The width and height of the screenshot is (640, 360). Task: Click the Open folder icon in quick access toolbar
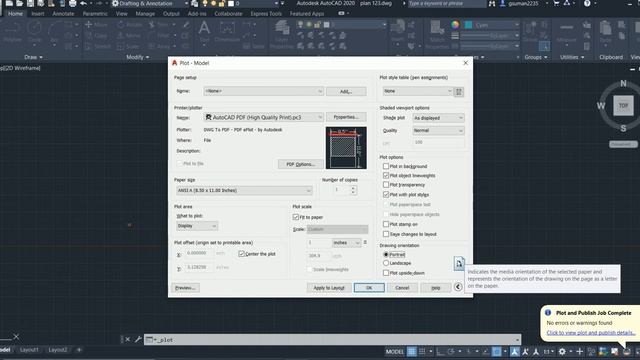pyautogui.click(x=19, y=4)
